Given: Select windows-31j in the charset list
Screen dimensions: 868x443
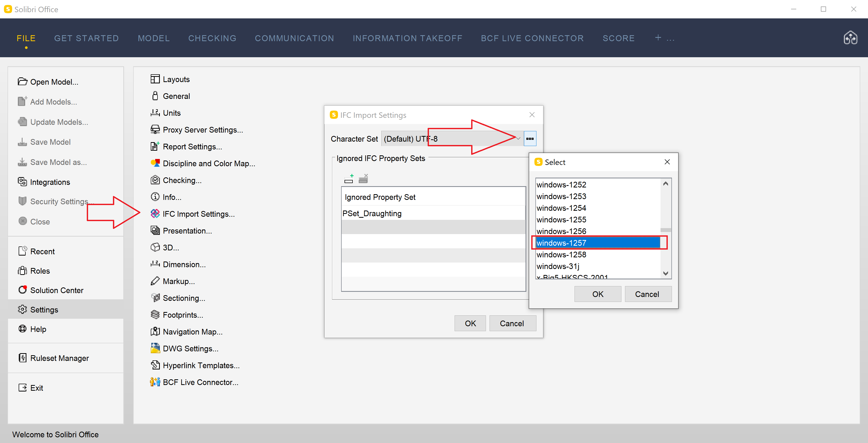Looking at the screenshot, I should click(598, 266).
